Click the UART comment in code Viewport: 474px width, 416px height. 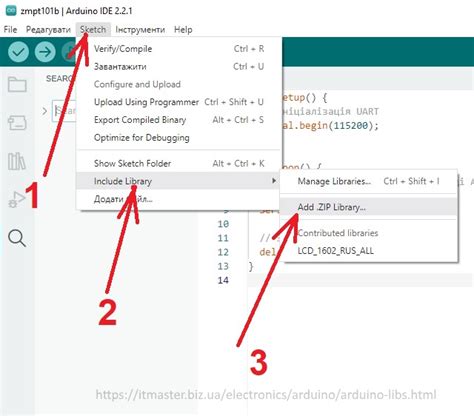pyautogui.click(x=330, y=111)
